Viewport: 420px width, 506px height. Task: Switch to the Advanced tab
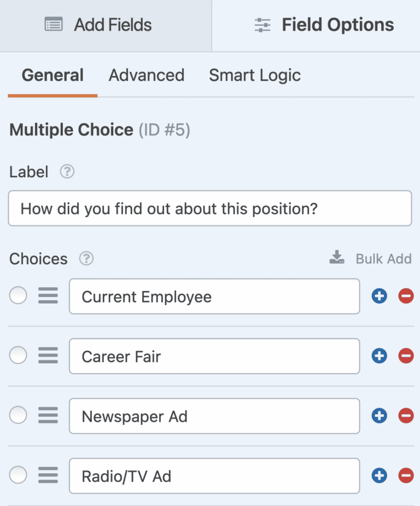point(146,75)
